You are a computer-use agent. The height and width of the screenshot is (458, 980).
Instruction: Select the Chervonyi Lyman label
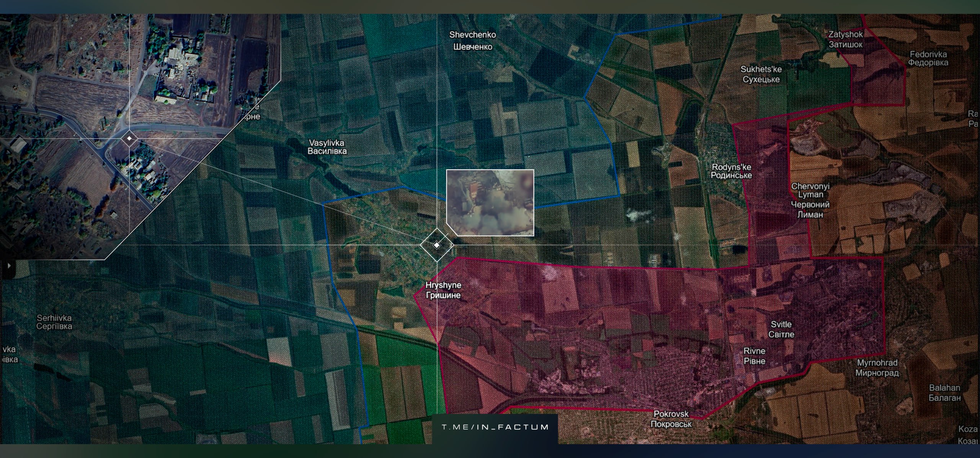[810, 200]
